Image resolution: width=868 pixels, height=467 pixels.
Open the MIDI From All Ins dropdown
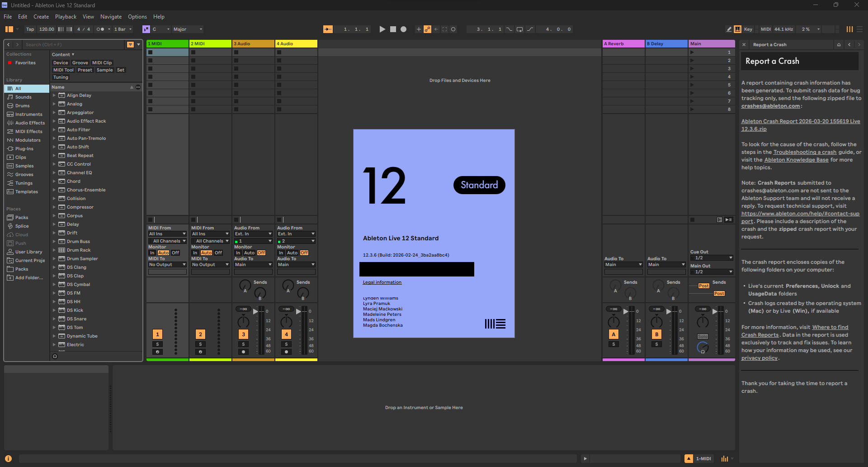pyautogui.click(x=167, y=233)
